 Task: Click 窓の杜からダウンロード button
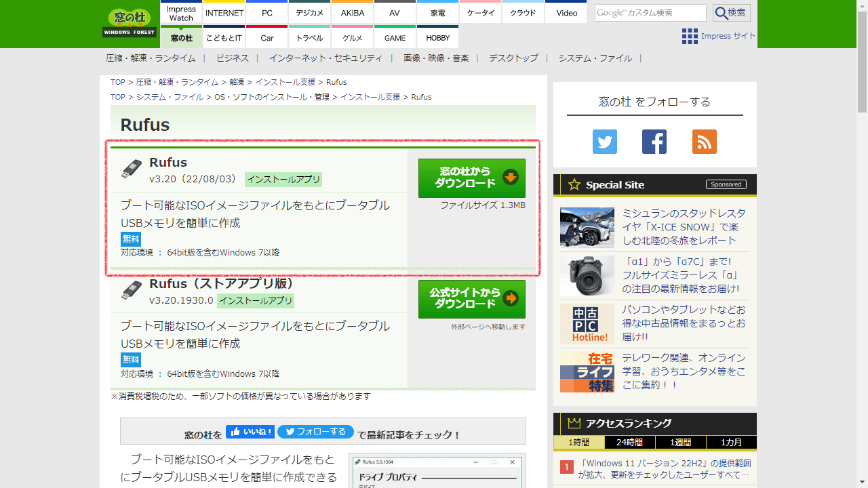tap(472, 178)
